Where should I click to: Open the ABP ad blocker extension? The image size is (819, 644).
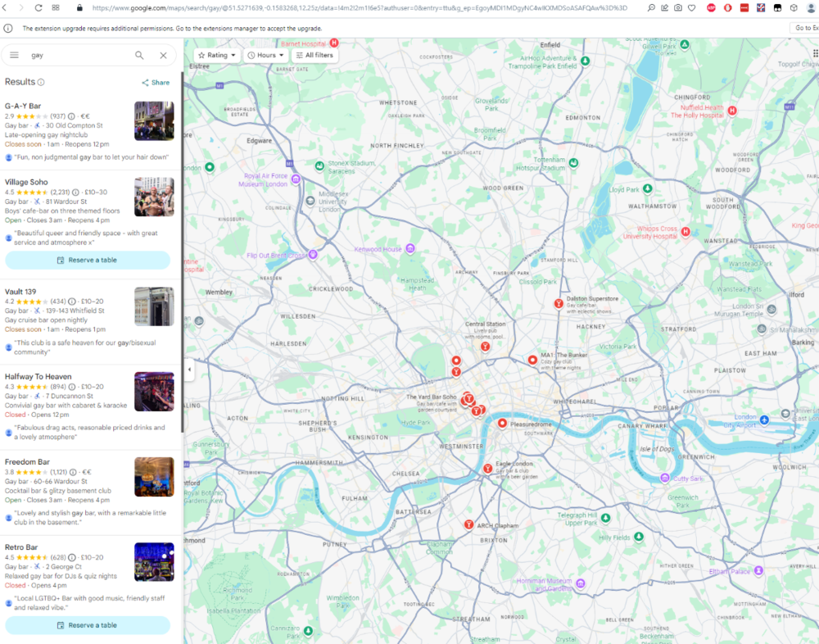tap(711, 8)
